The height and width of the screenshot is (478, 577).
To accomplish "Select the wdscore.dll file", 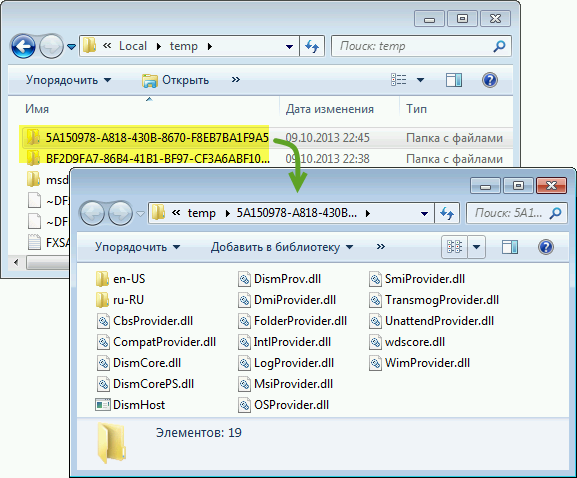I will (x=407, y=342).
